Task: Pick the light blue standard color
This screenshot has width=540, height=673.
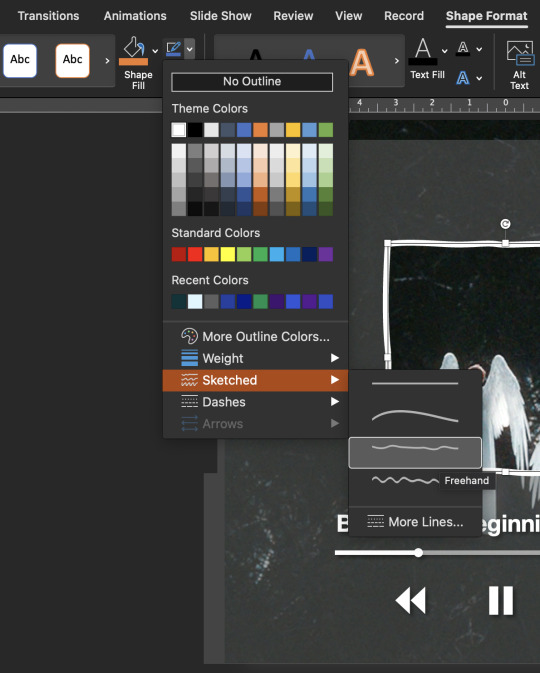Action: click(276, 254)
